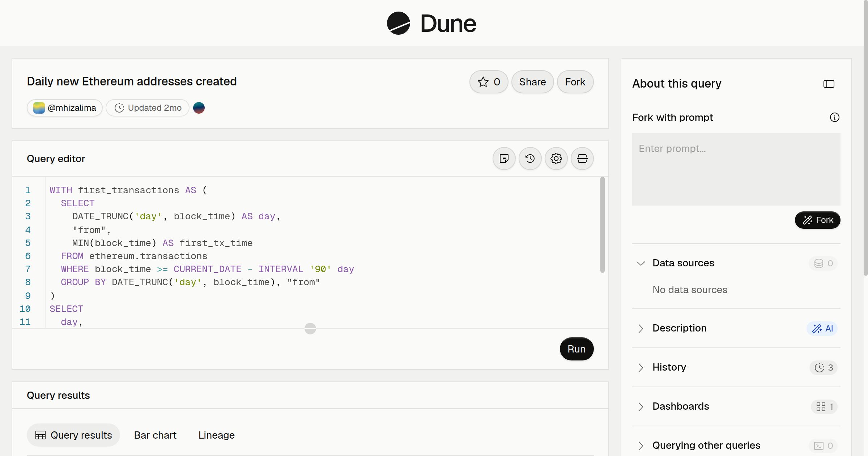Switch to the Bar chart tab
The width and height of the screenshot is (868, 456).
155,435
